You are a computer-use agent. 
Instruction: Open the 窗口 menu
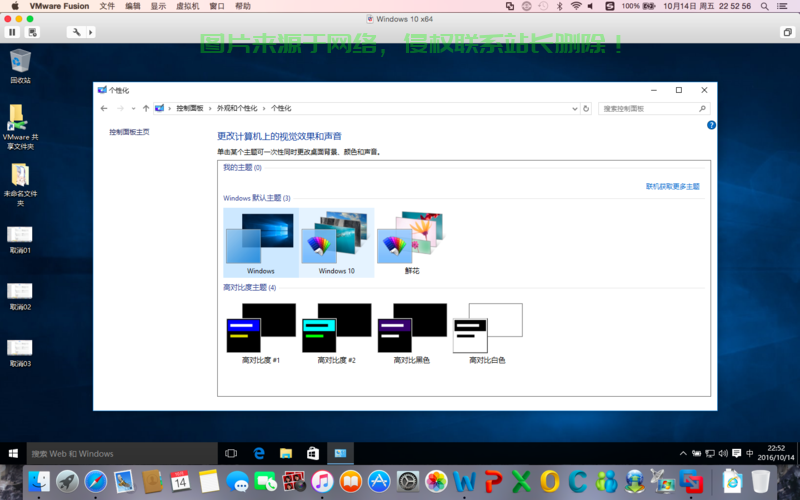tap(217, 6)
